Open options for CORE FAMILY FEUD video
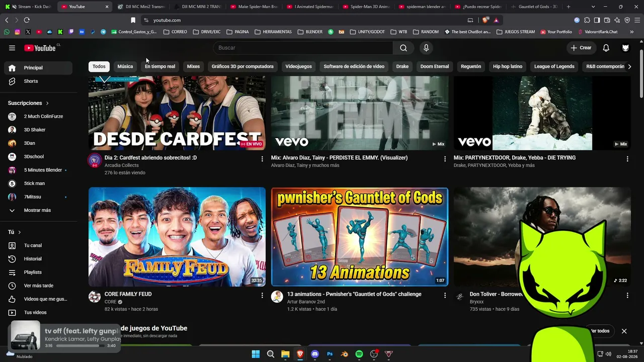 pos(262,295)
